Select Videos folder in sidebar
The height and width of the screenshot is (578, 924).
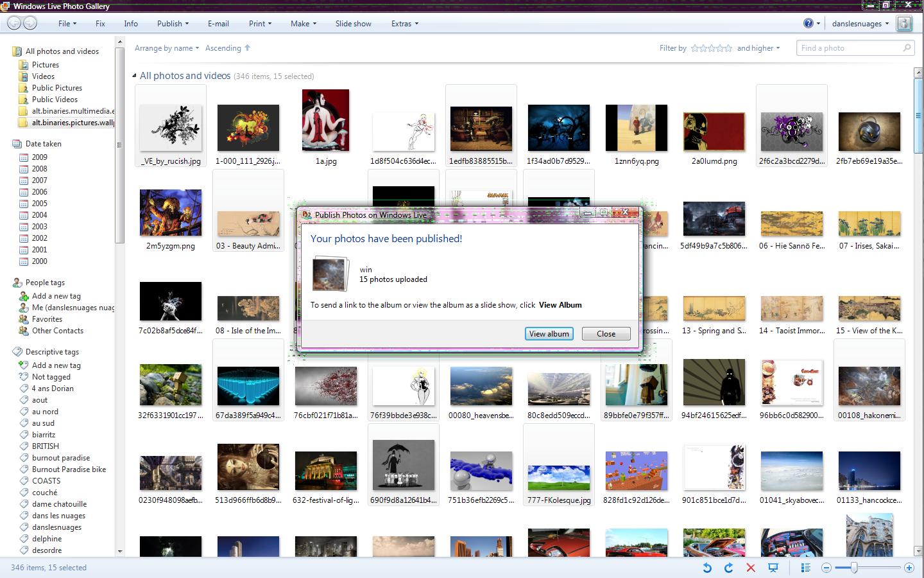coord(43,76)
